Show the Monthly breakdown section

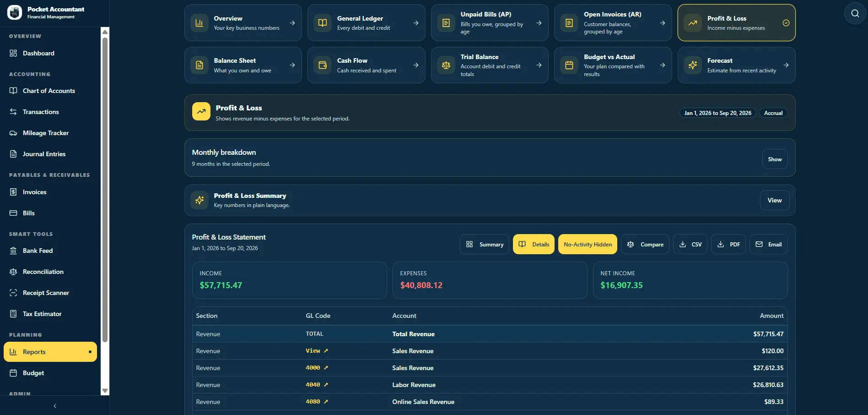775,159
